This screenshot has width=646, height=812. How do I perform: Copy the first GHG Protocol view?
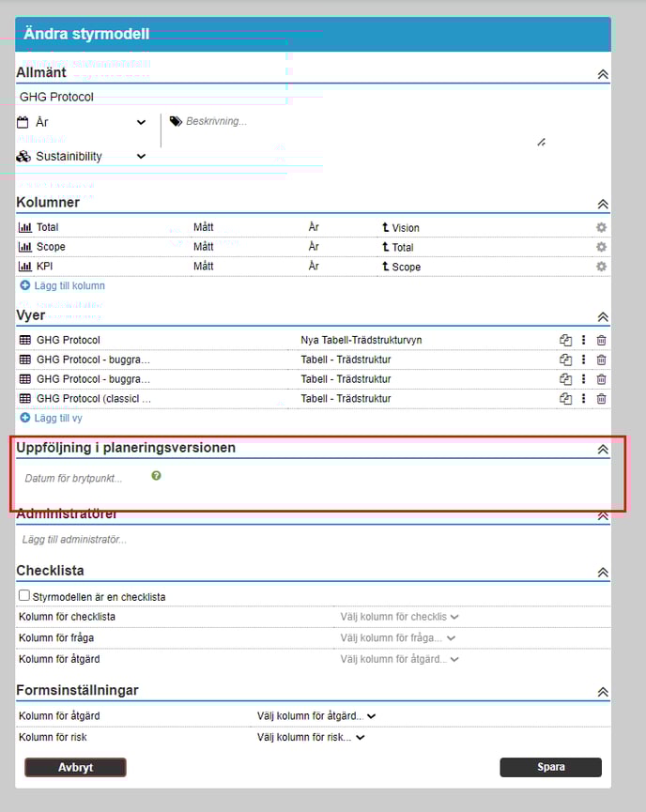coord(565,340)
